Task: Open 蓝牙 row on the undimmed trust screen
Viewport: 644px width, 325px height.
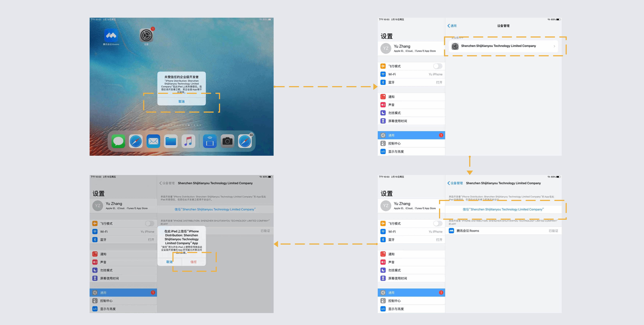Action: click(411, 239)
